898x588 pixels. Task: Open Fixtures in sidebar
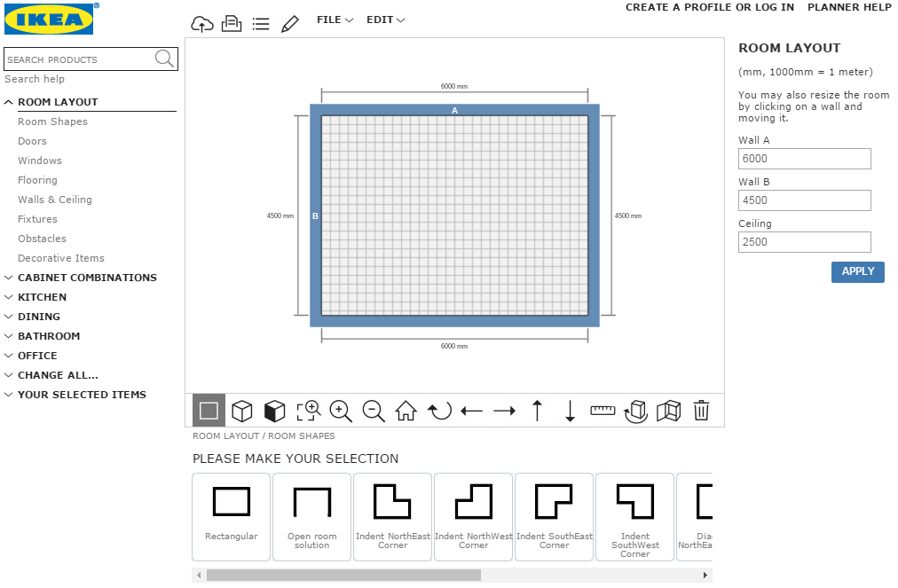[37, 219]
